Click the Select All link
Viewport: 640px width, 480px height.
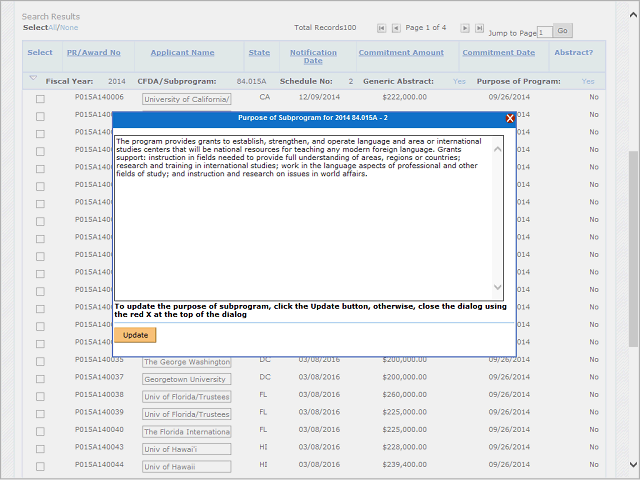click(53, 27)
